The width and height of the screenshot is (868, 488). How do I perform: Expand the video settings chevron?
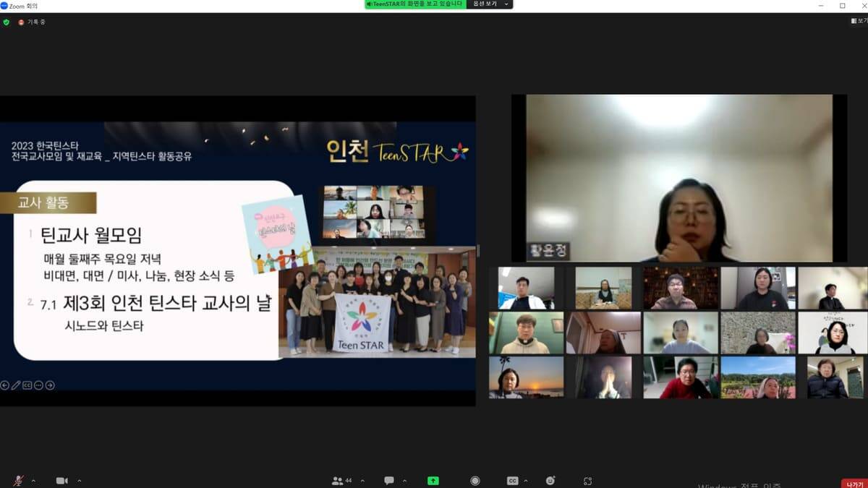point(79,481)
